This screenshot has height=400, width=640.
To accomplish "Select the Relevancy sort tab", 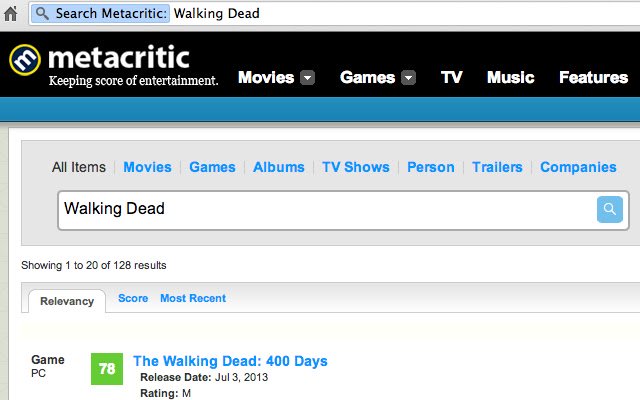I will click(x=67, y=301).
